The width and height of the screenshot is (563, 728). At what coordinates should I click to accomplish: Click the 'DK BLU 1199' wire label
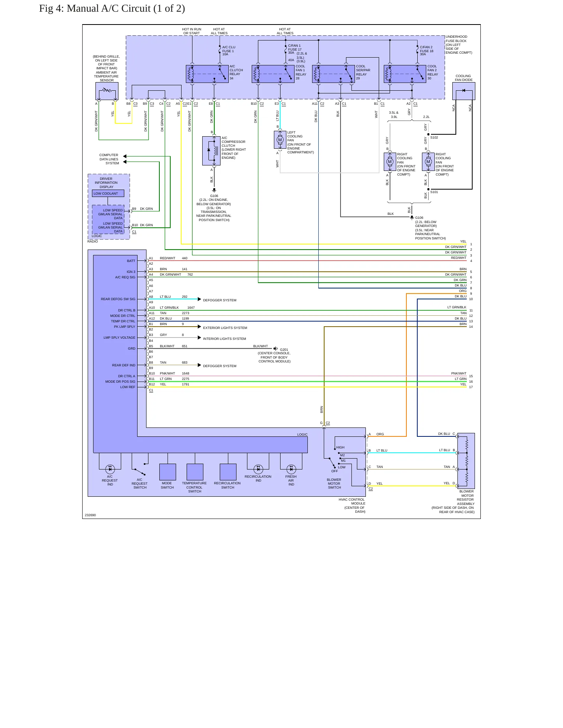(175, 318)
